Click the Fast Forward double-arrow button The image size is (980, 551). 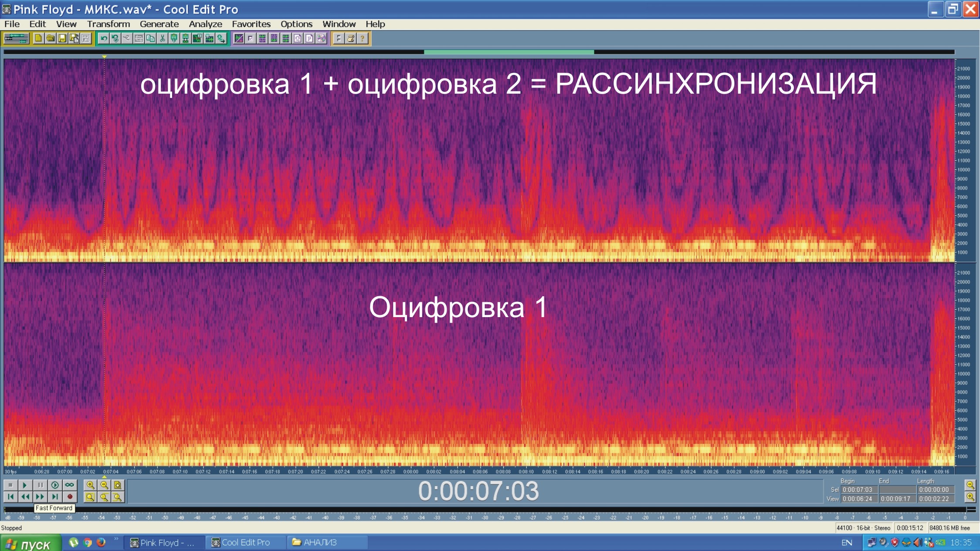pos(40,497)
